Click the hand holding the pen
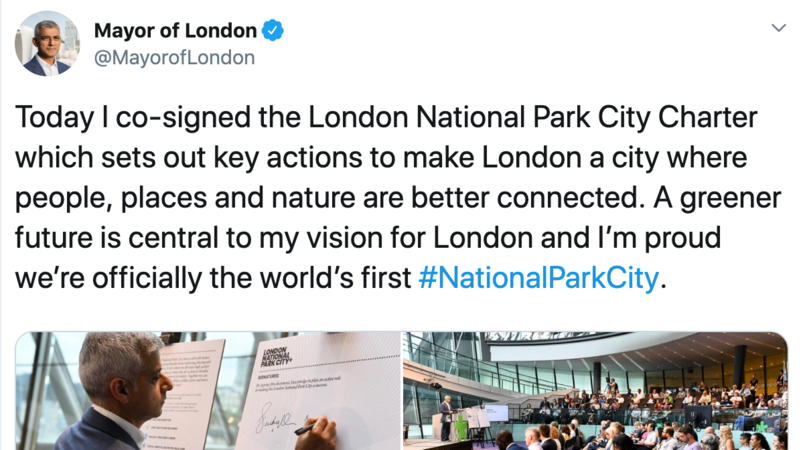 point(318,432)
